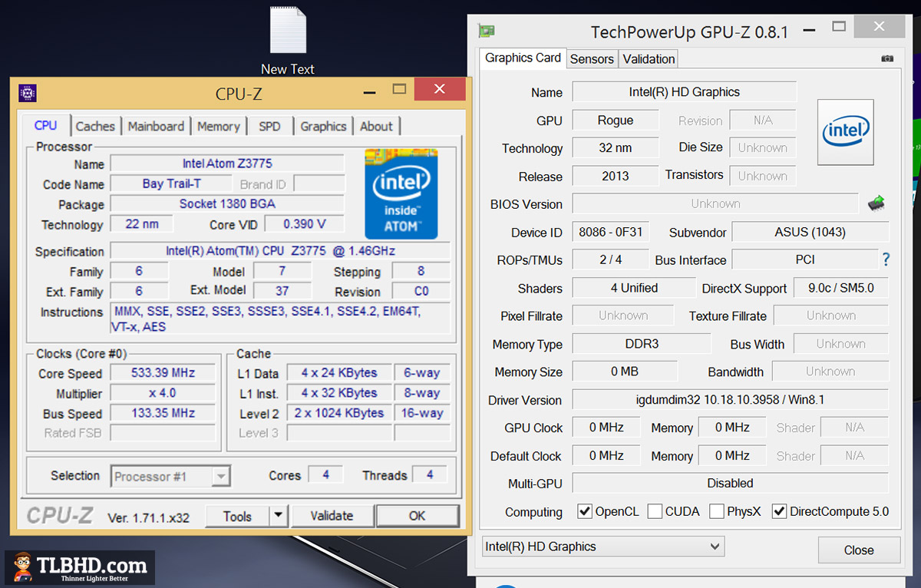This screenshot has width=921, height=588.
Task: Click the CPU-Z title bar app icon
Action: 28,94
